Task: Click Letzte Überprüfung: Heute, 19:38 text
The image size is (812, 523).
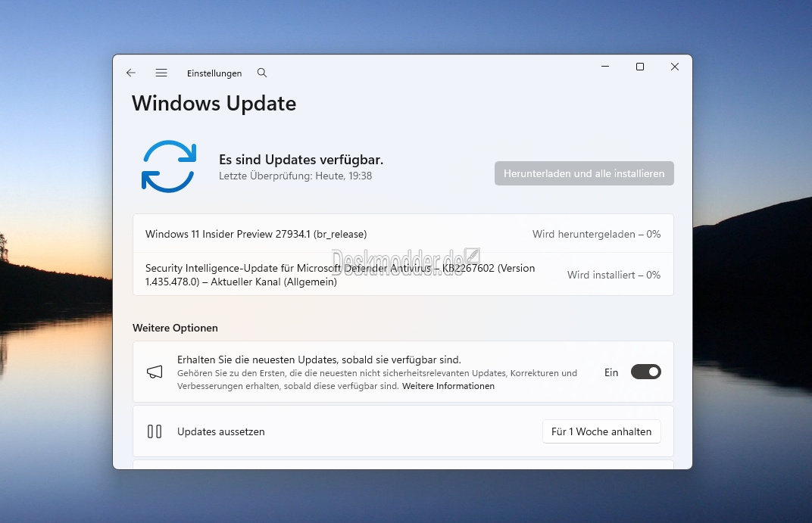Action: point(295,176)
